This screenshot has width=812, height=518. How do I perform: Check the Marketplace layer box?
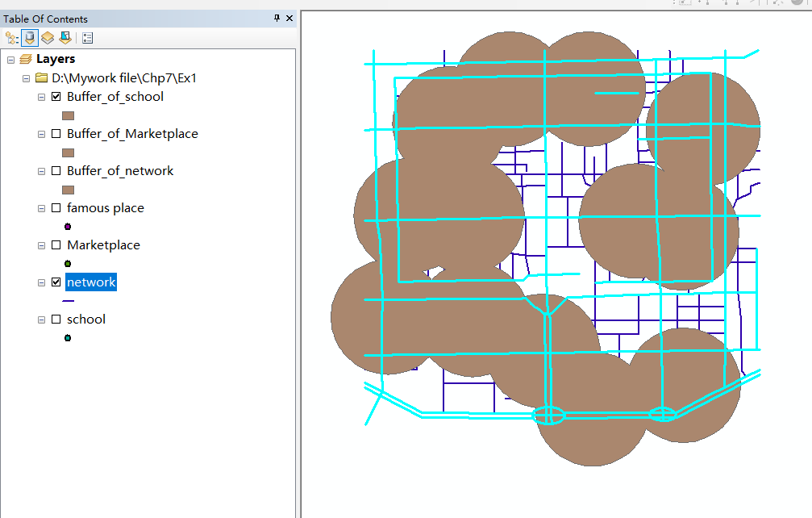pyautogui.click(x=56, y=245)
